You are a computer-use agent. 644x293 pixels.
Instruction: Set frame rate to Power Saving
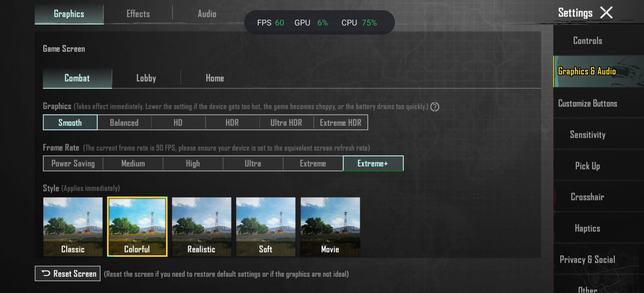[73, 163]
